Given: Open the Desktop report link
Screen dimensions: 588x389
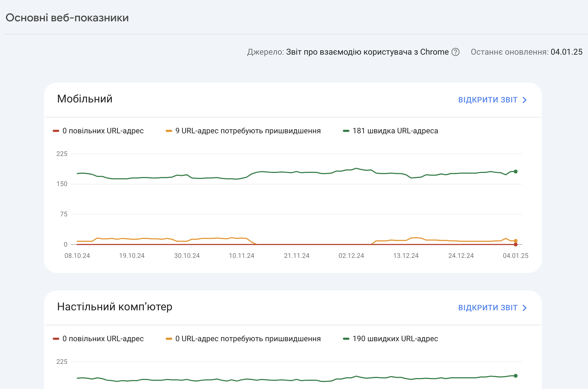Looking at the screenshot, I should [x=488, y=308].
